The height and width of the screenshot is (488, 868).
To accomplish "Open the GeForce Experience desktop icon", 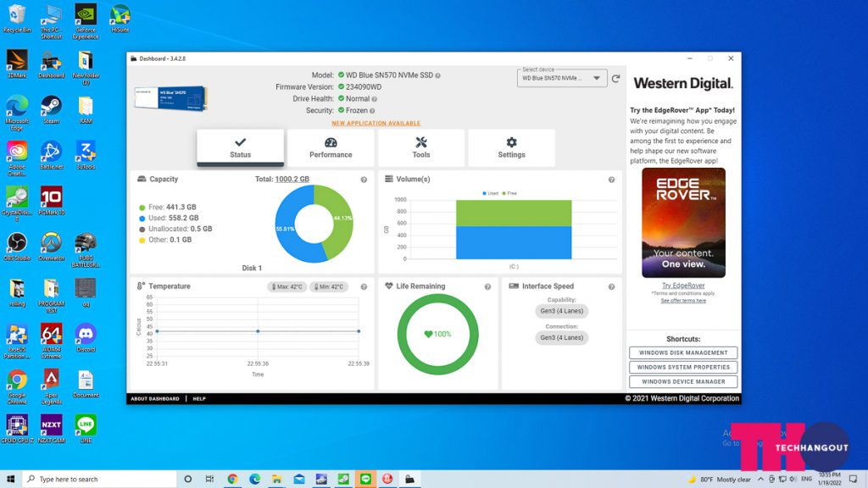I will click(86, 21).
